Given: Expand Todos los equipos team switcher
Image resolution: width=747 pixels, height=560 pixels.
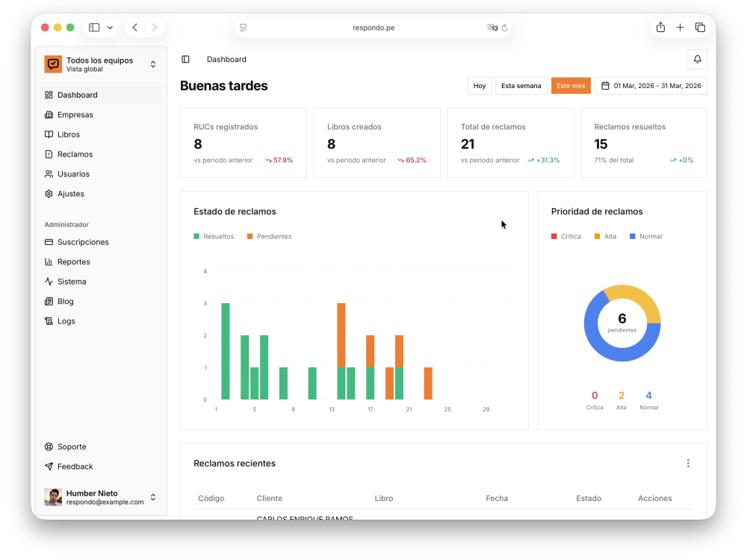Looking at the screenshot, I should point(101,64).
